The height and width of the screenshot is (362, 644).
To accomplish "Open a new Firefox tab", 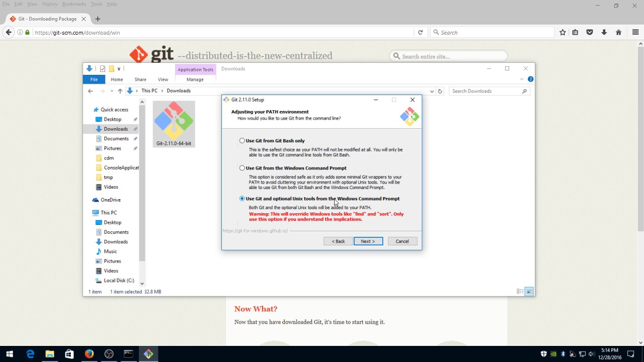I will (98, 19).
